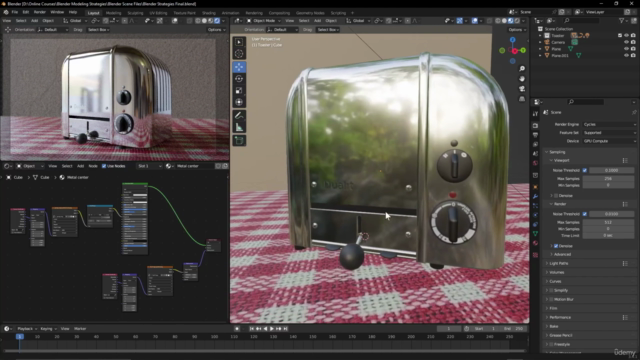Image resolution: width=640 pixels, height=360 pixels.
Task: Open the Modifiers wrench properties tab
Action: 536,196
